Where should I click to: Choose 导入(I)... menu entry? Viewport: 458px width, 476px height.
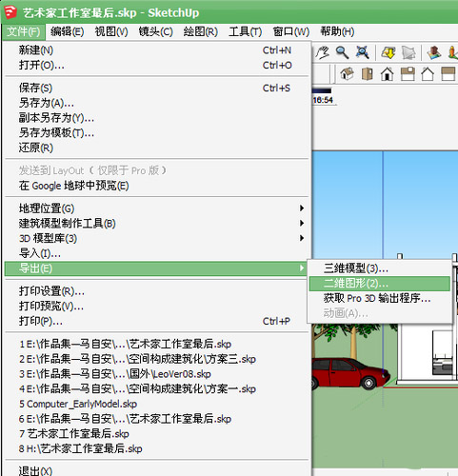pos(157,253)
